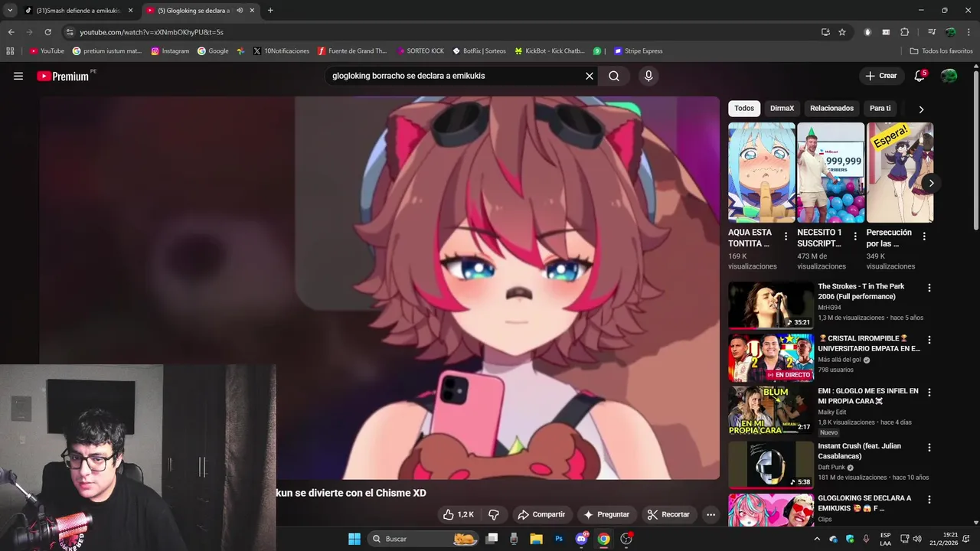
Task: Select the Relacionados filter chip
Action: tap(831, 108)
